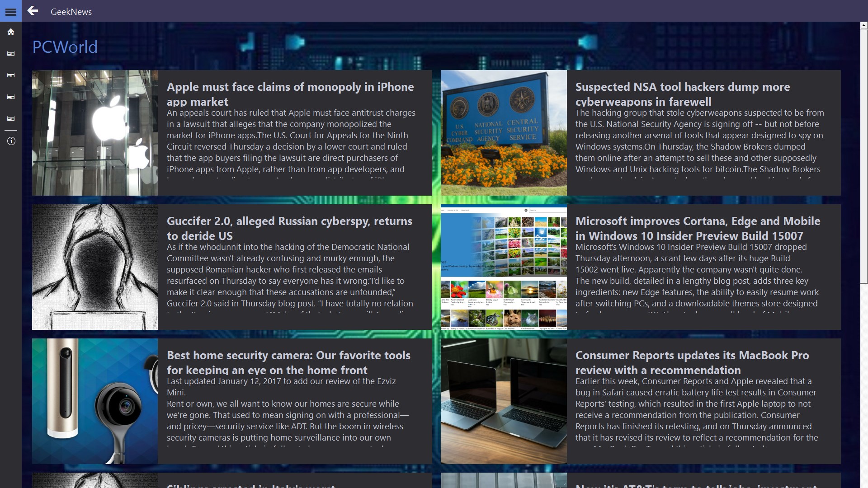Click the NSA sign photo thumbnail
Screen dimensions: 868x488
[x=504, y=133]
